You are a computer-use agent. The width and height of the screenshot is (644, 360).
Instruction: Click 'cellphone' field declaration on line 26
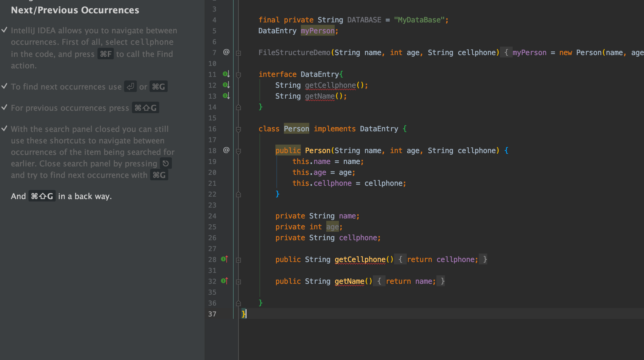[x=358, y=237]
